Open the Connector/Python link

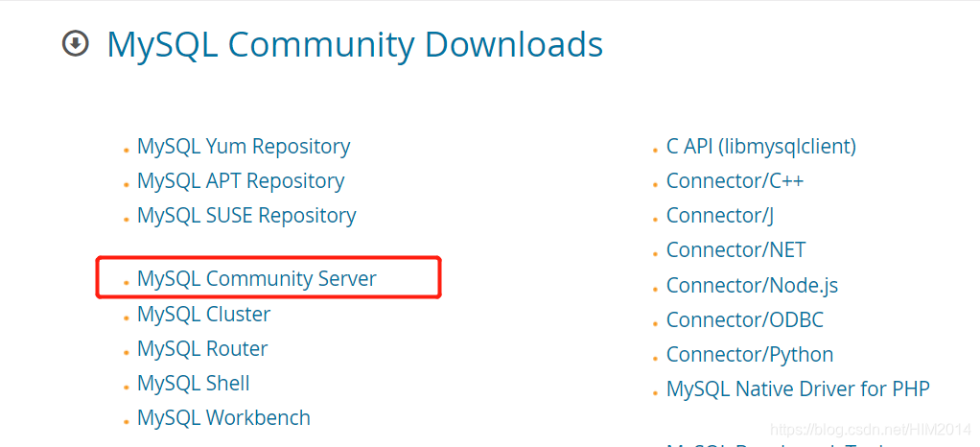coord(750,355)
